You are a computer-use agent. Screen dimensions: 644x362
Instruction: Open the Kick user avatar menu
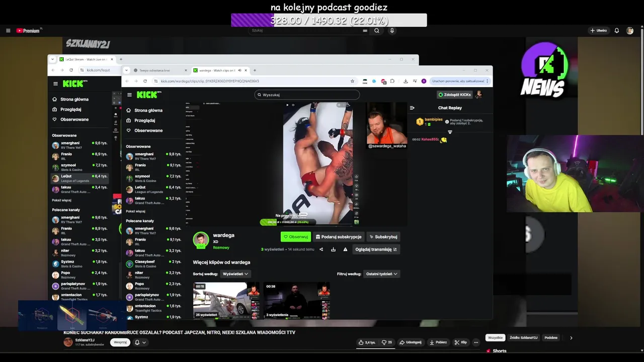(x=479, y=95)
